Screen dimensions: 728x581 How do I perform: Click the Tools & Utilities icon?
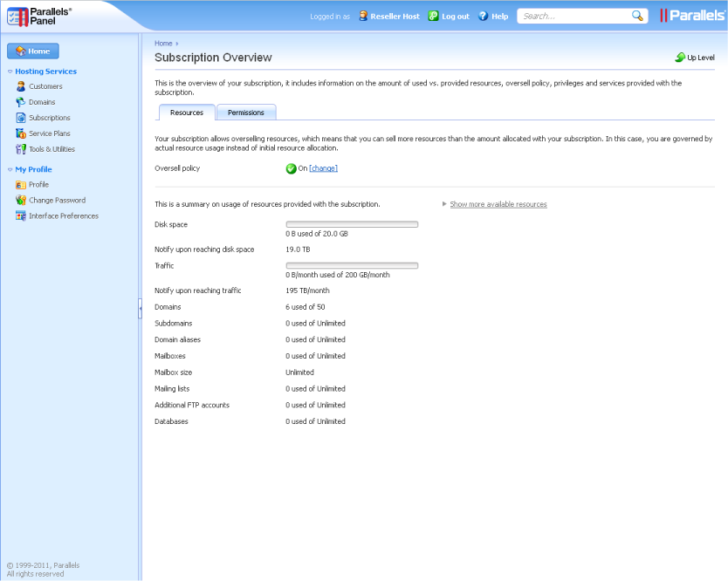tap(20, 149)
